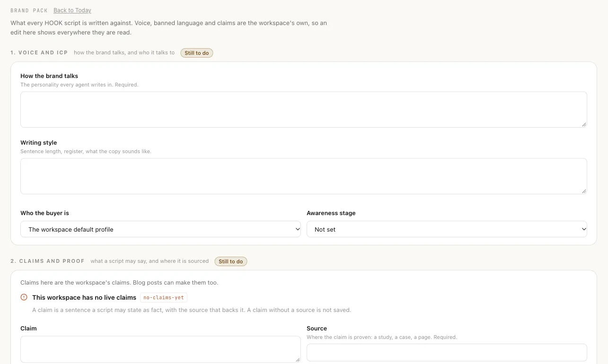The width and height of the screenshot is (608, 364).
Task: Click the subtitle "how the brand talks, and who it talks to"
Action: pyautogui.click(x=124, y=52)
